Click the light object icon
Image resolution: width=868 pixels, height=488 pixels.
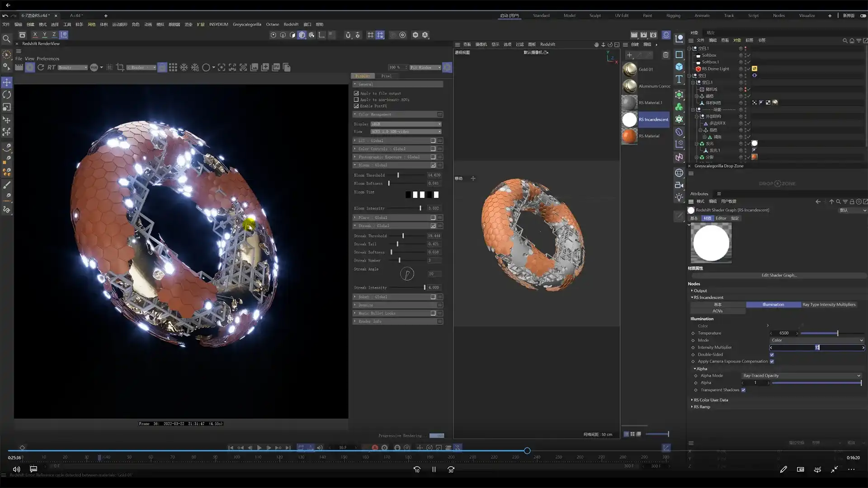coord(679,197)
